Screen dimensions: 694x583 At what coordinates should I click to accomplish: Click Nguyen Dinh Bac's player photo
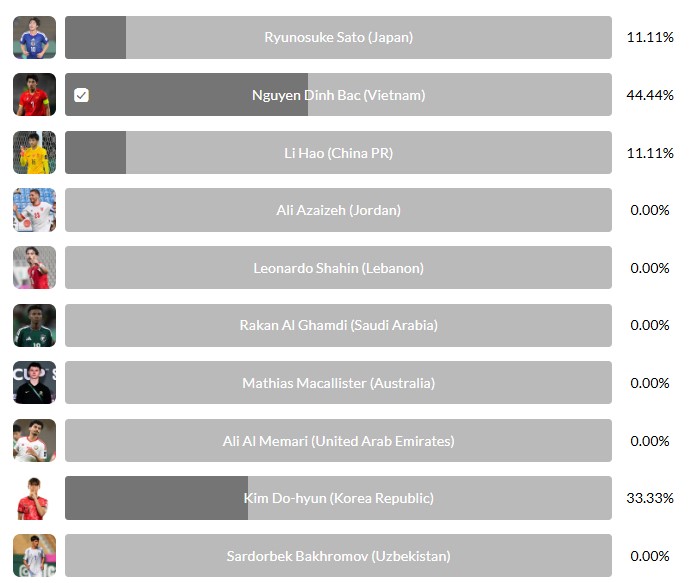(x=34, y=95)
